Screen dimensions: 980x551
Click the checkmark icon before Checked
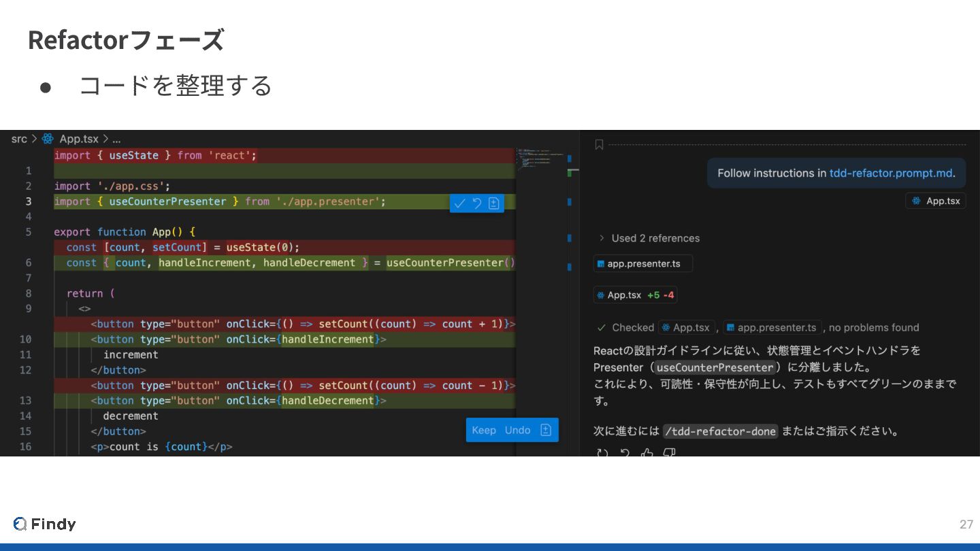(601, 327)
